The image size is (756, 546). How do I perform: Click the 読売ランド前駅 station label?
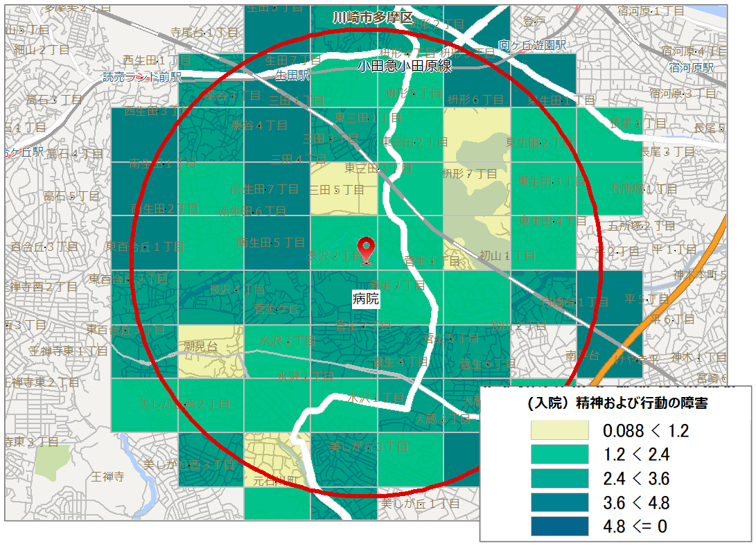[142, 77]
